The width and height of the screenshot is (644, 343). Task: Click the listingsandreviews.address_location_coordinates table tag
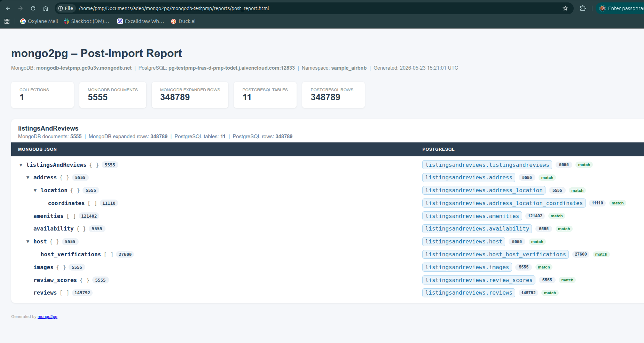[x=504, y=203]
